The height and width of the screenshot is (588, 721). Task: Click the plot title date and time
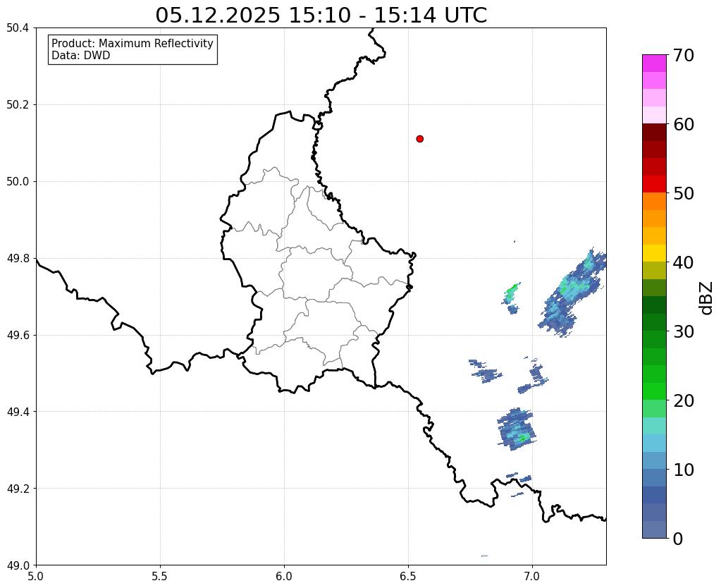[x=321, y=16]
